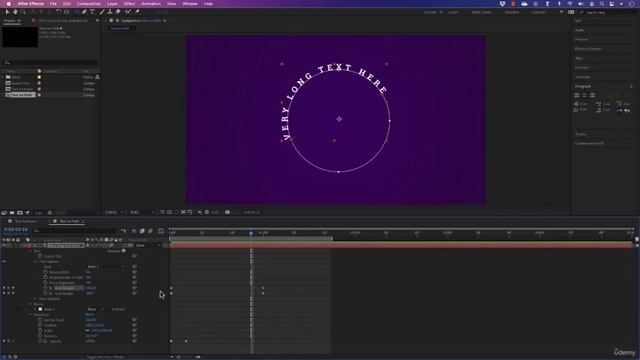The width and height of the screenshot is (640, 360).
Task: Click Reset in the Transform group
Action: [x=90, y=315]
